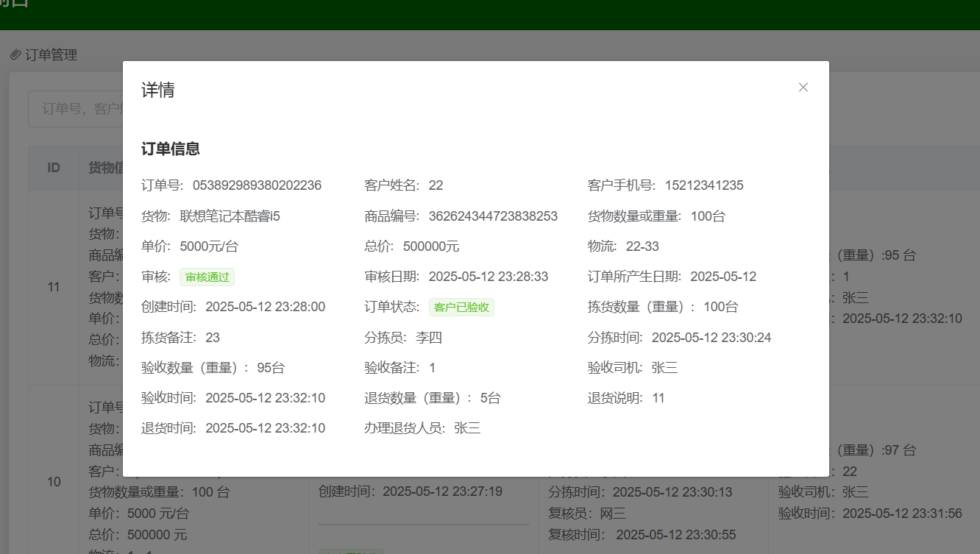Viewport: 980px width, 554px height.
Task: Click the 办理退货人员 value 张三
Action: [x=467, y=428]
